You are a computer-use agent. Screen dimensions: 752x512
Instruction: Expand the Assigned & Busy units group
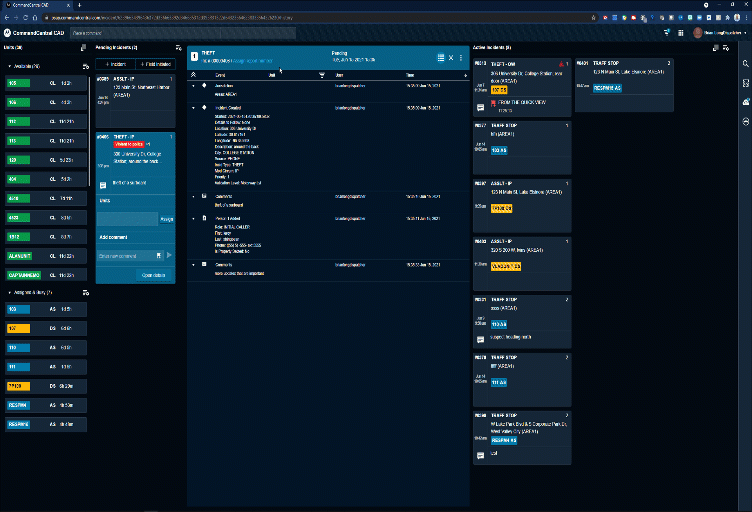pos(9,292)
